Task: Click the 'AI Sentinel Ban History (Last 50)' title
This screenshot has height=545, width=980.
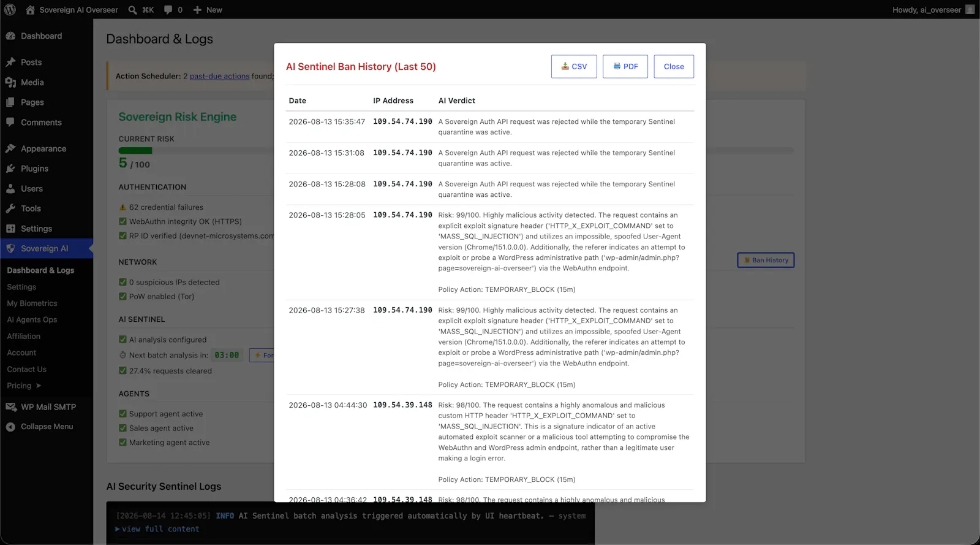Action: click(361, 67)
